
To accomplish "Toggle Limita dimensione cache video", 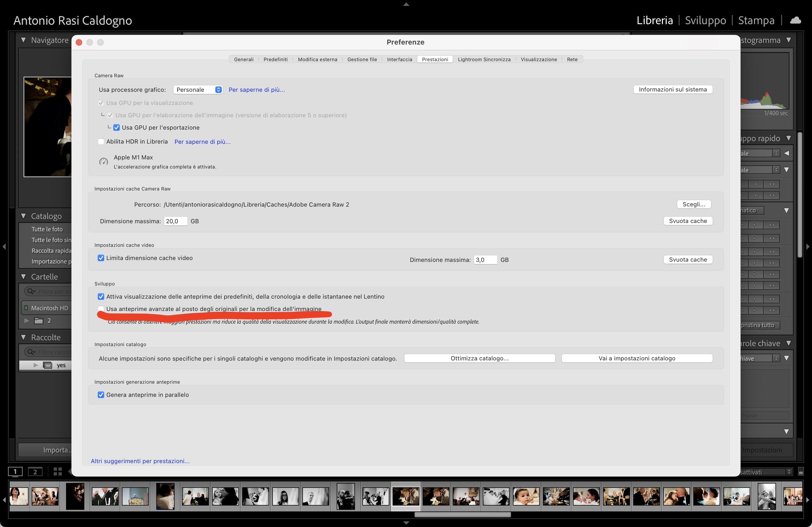I will point(101,258).
